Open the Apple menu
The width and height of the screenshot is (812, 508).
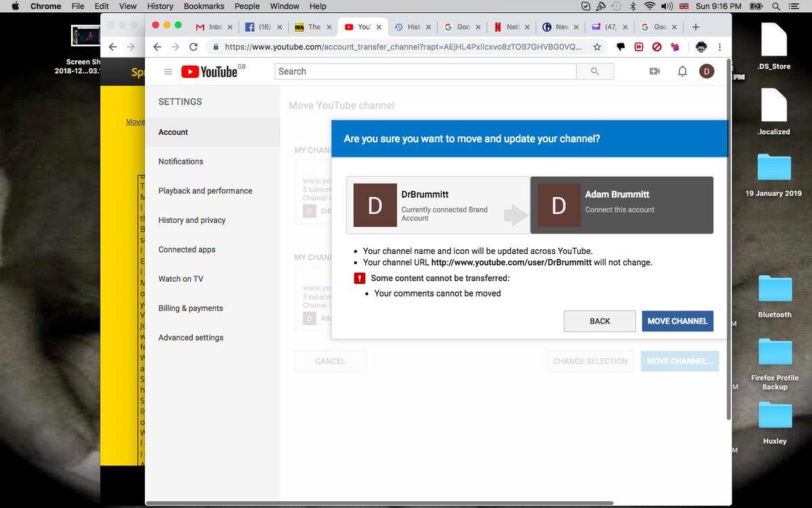click(16, 6)
